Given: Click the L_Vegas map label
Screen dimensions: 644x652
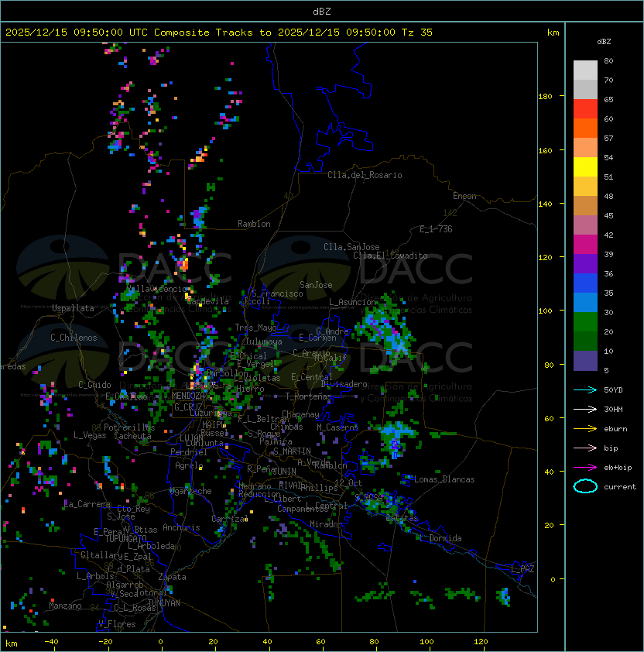Looking at the screenshot, I should [90, 435].
